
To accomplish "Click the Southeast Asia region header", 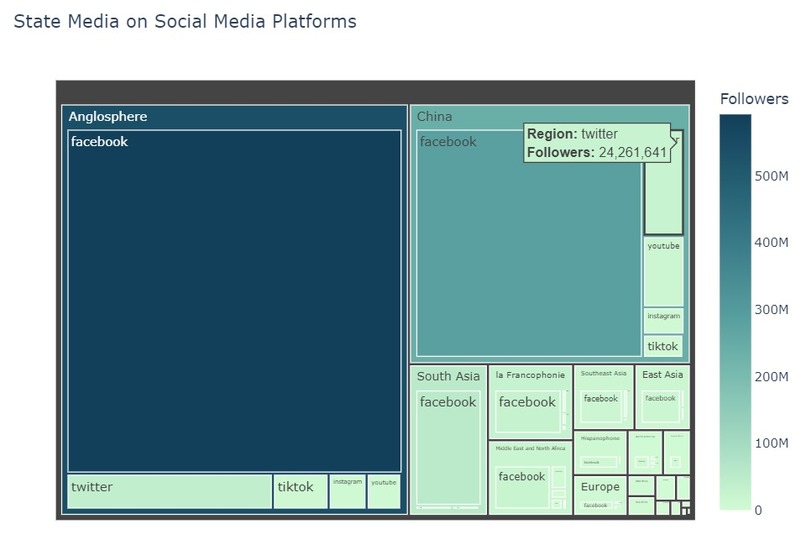I will tap(603, 373).
